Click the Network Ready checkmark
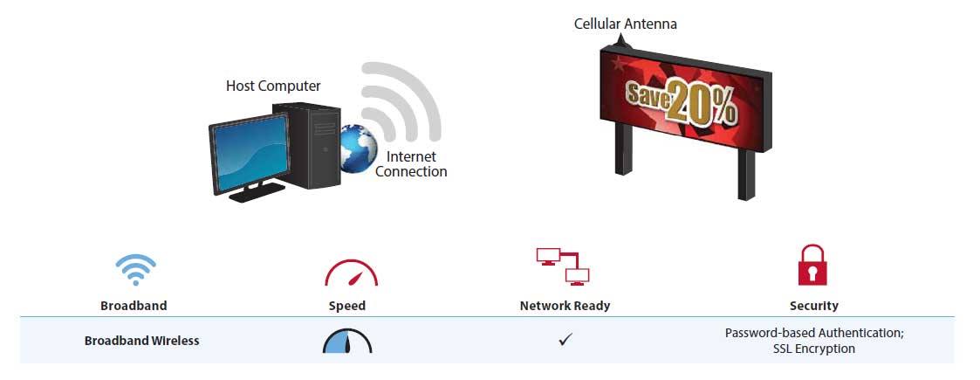Image resolution: width=980 pixels, height=380 pixels. [x=565, y=340]
